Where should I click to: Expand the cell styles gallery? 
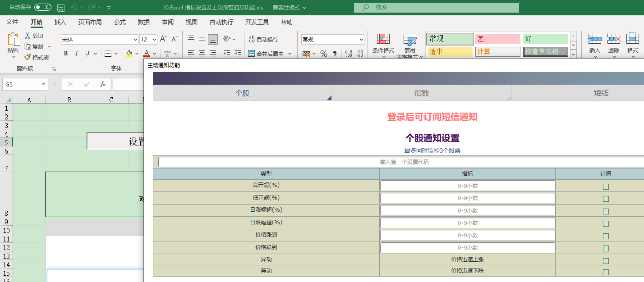point(574,54)
